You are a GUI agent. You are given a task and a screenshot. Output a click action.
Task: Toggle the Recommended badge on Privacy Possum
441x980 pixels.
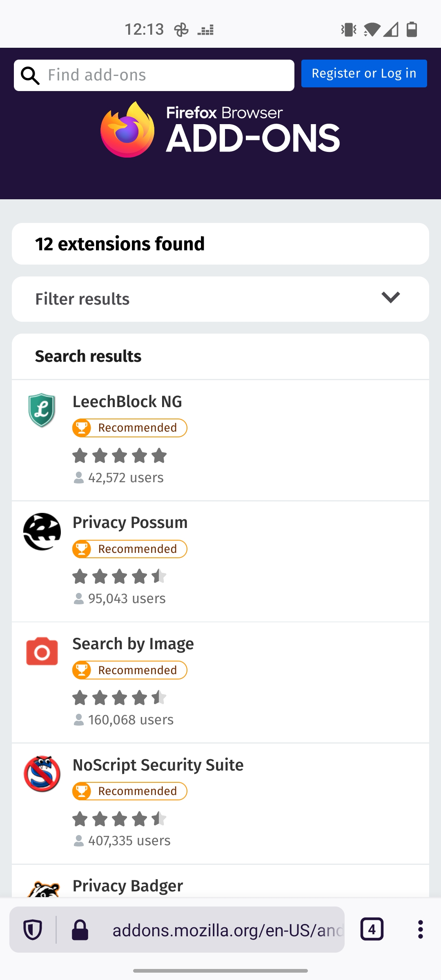click(x=129, y=549)
